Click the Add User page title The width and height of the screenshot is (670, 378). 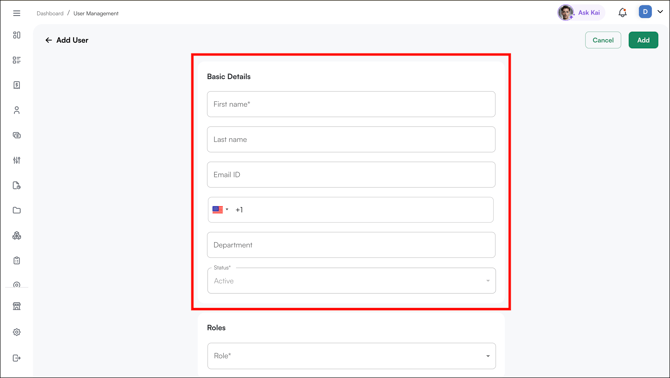click(x=72, y=40)
